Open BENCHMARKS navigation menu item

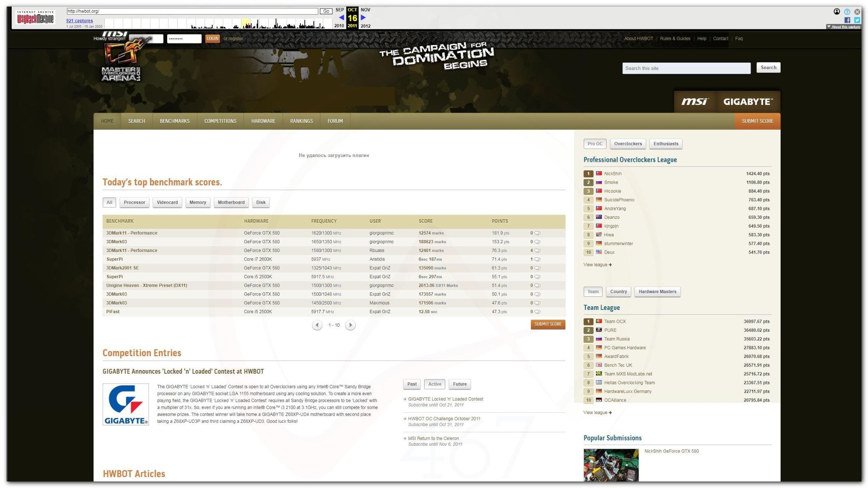pyautogui.click(x=174, y=121)
